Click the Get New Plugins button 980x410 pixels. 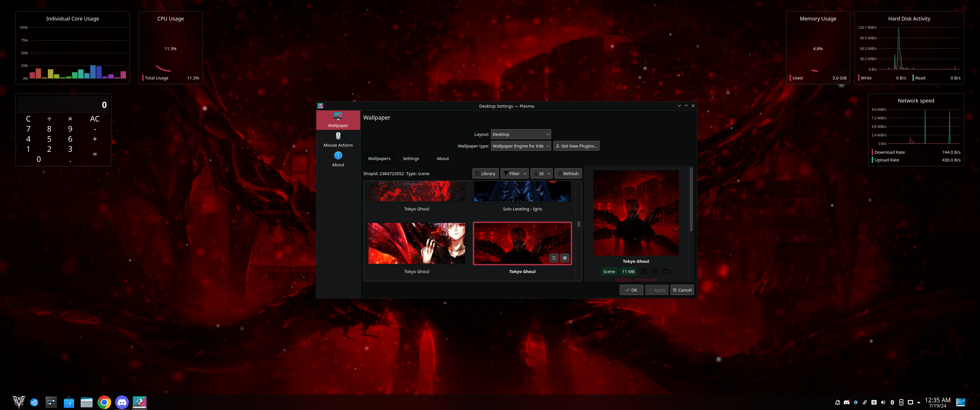576,146
